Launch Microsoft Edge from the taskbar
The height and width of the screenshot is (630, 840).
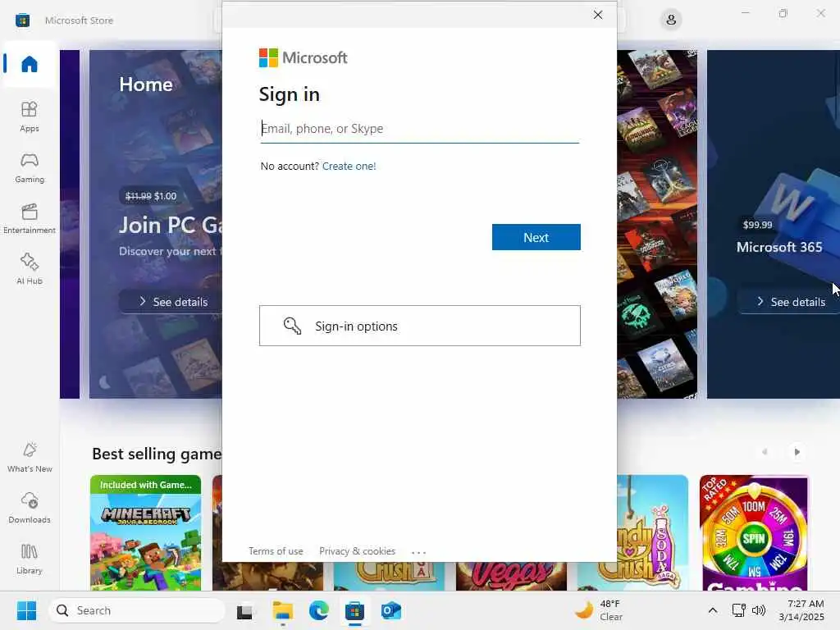[319, 610]
